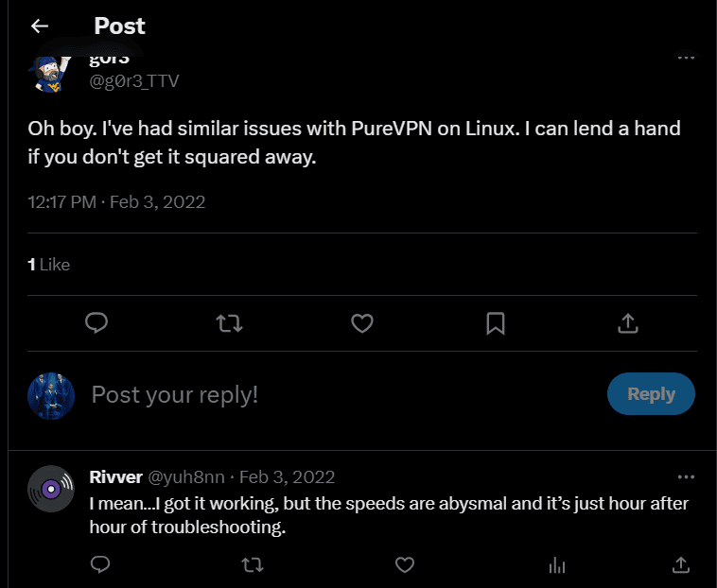Share the main post via upload icon
Image resolution: width=717 pixels, height=588 pixels.
point(627,323)
